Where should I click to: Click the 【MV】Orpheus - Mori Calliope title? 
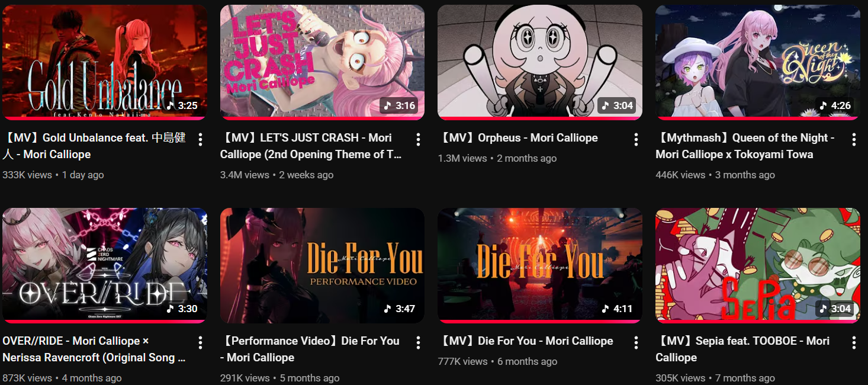(518, 138)
